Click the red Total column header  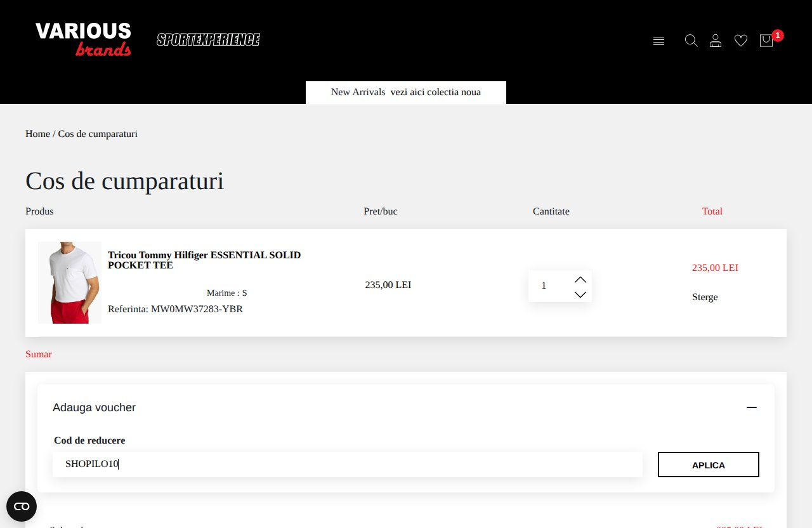pyautogui.click(x=712, y=211)
